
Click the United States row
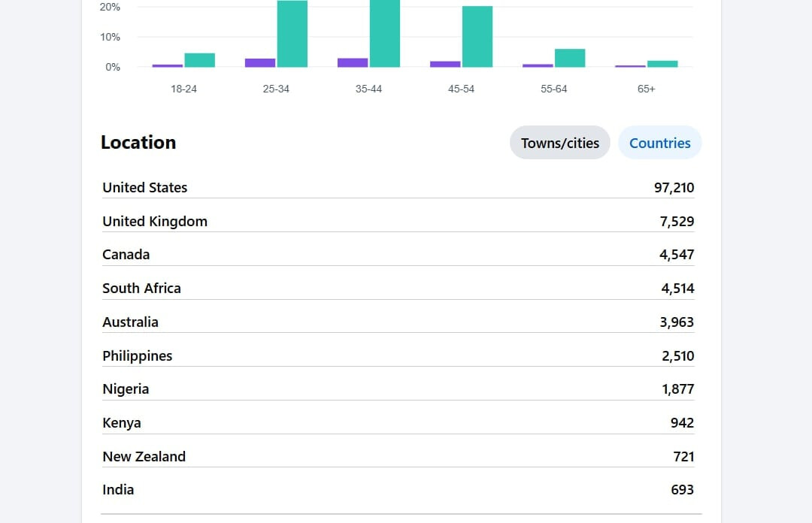(x=398, y=187)
